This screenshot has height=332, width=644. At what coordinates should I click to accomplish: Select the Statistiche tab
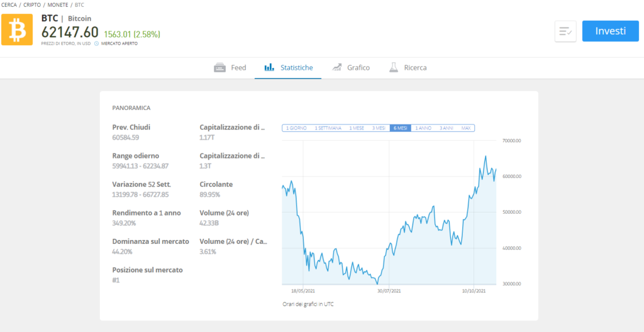coord(288,67)
